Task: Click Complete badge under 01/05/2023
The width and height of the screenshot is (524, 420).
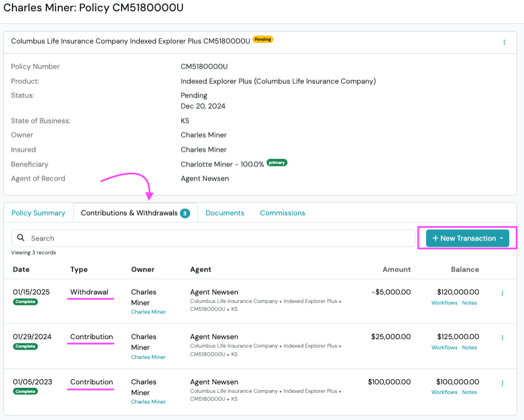Action: [x=25, y=391]
